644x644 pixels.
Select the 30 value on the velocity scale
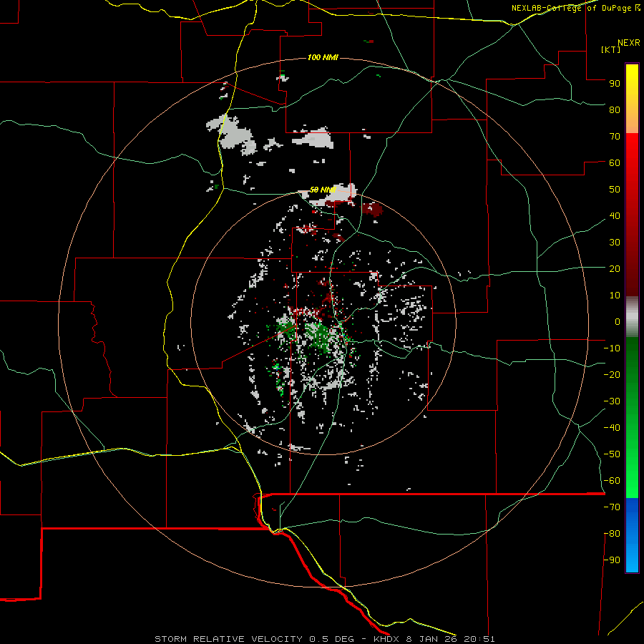[615, 243]
